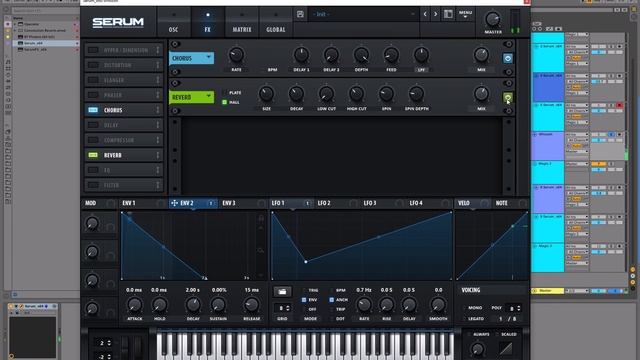Disable the Chorus effect in the rack list
The height and width of the screenshot is (360, 640).
93,110
